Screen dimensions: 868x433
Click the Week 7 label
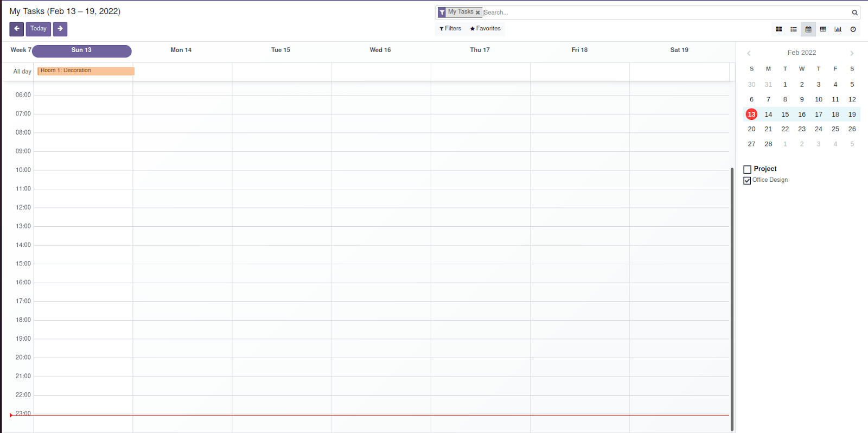[21, 50]
